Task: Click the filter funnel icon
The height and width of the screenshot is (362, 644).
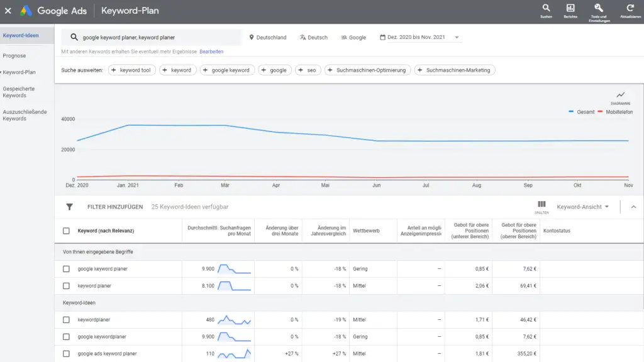Action: (70, 207)
